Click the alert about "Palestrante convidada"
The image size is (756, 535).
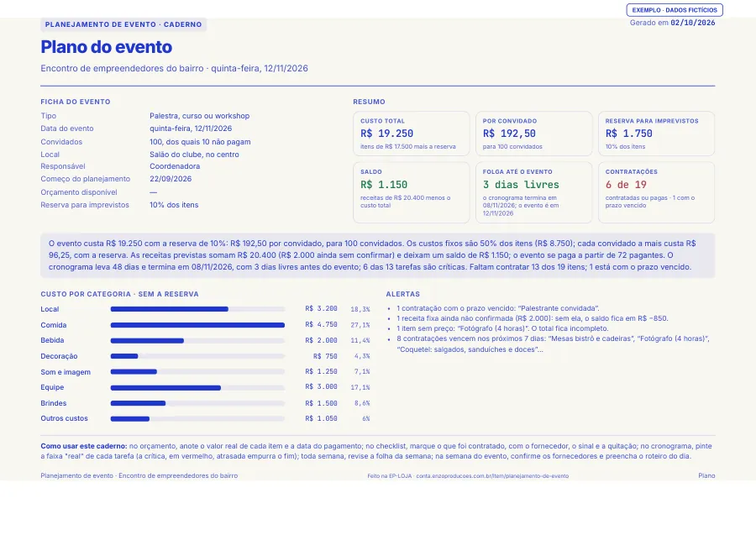pyautogui.click(x=498, y=308)
